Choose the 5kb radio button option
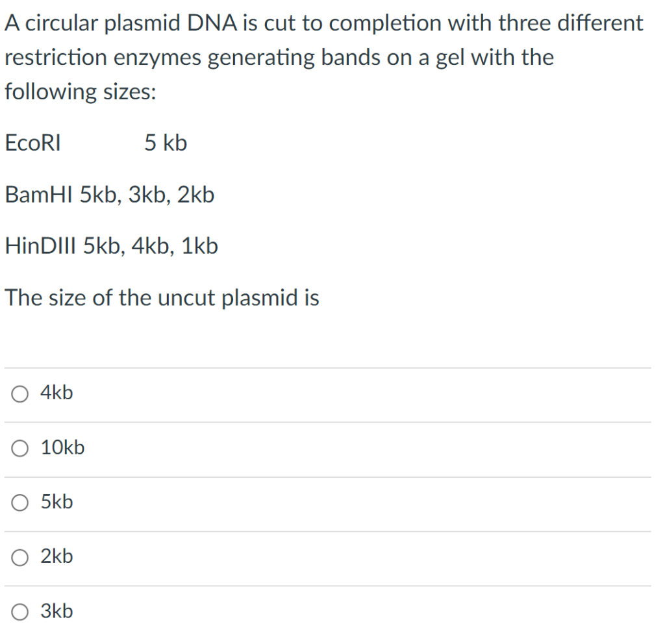This screenshot has height=644, width=665. (x=20, y=502)
